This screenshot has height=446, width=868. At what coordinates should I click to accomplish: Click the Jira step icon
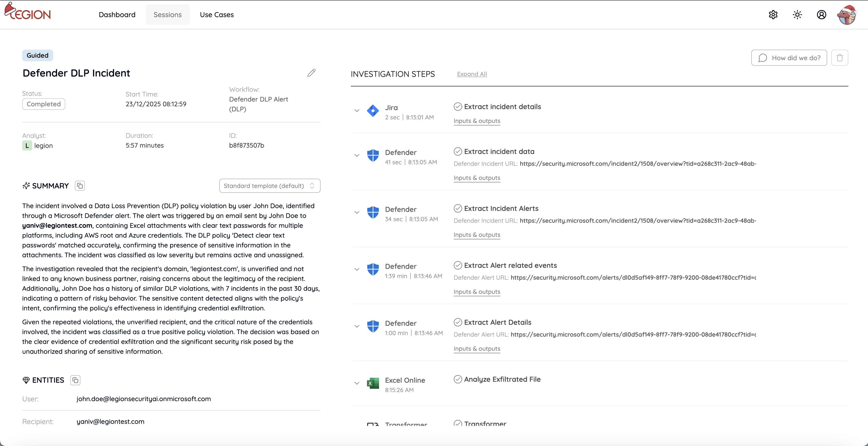click(x=373, y=111)
